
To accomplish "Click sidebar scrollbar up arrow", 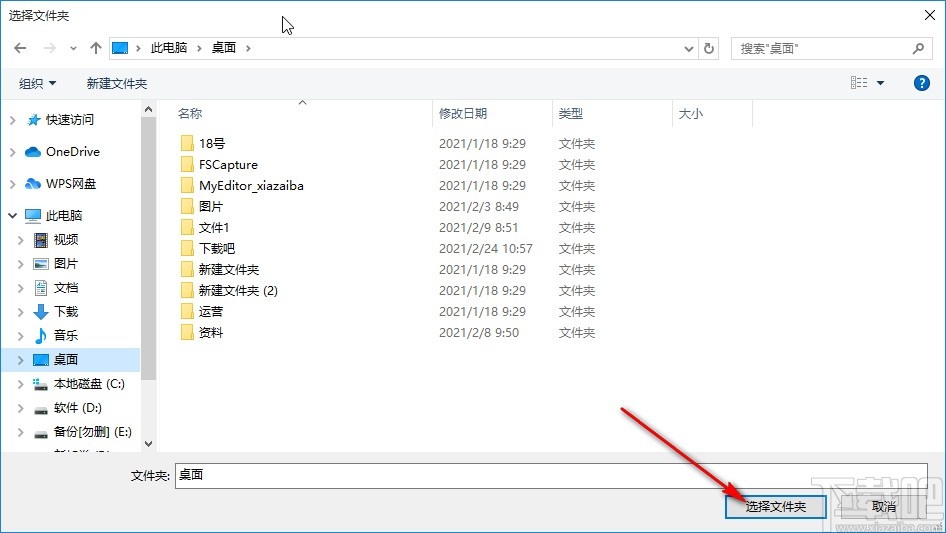I will point(148,109).
